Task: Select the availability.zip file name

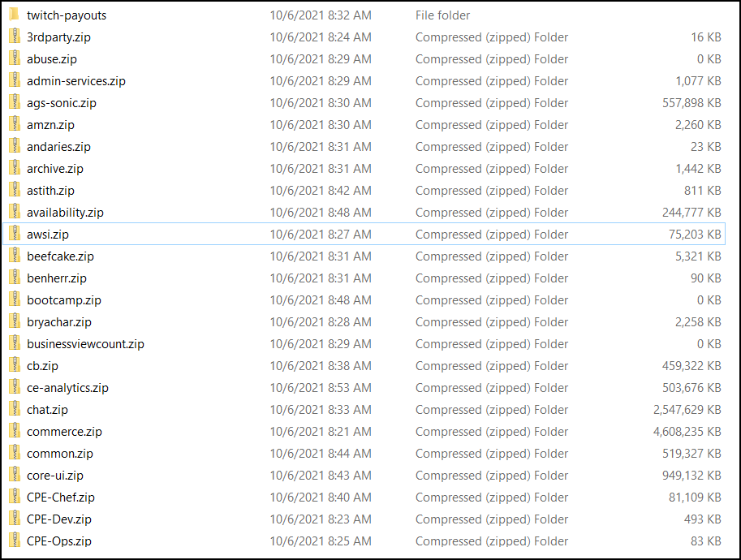Action: click(65, 213)
